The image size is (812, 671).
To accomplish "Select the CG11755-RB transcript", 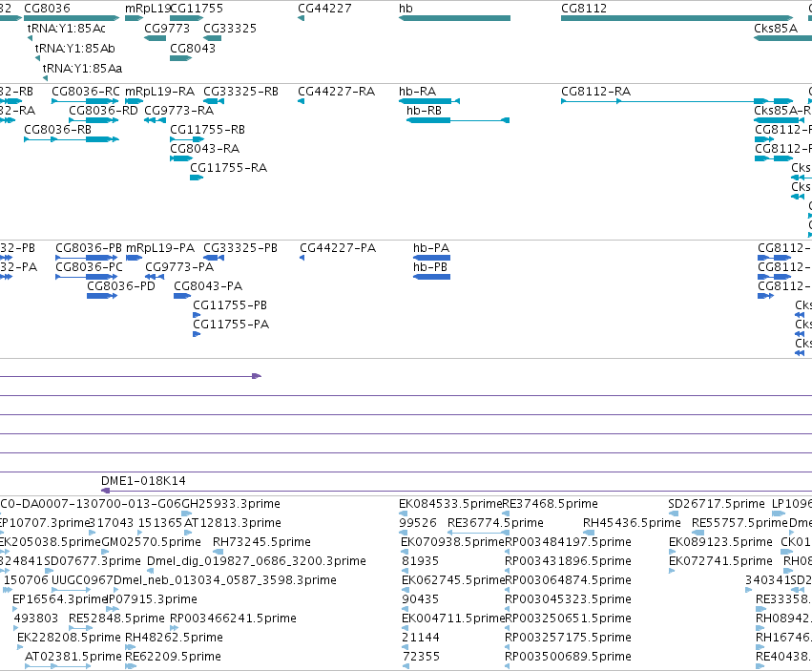I will click(187, 139).
